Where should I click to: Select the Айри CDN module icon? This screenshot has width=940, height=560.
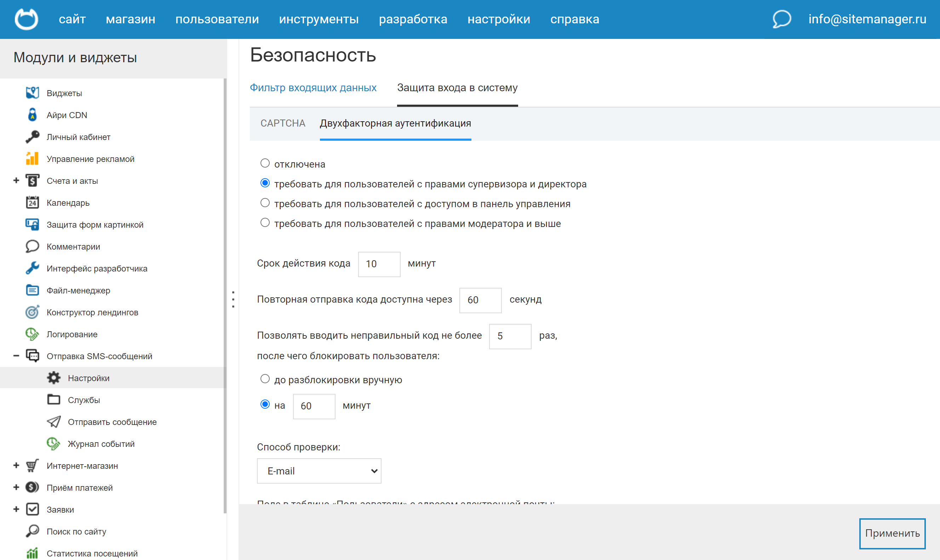pyautogui.click(x=32, y=115)
